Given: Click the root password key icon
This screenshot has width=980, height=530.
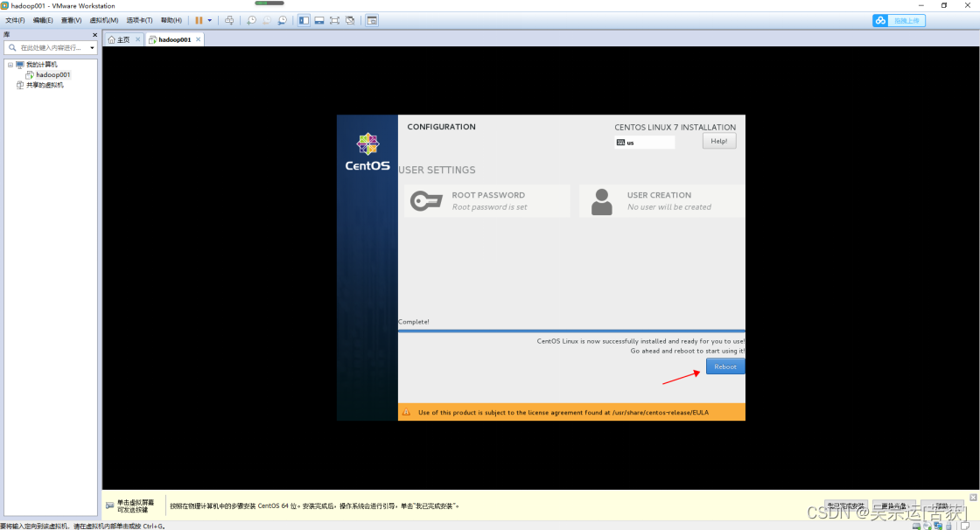Looking at the screenshot, I should click(426, 200).
